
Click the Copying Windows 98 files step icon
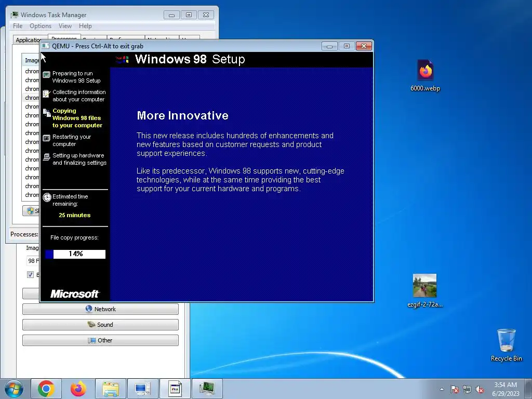click(x=47, y=113)
